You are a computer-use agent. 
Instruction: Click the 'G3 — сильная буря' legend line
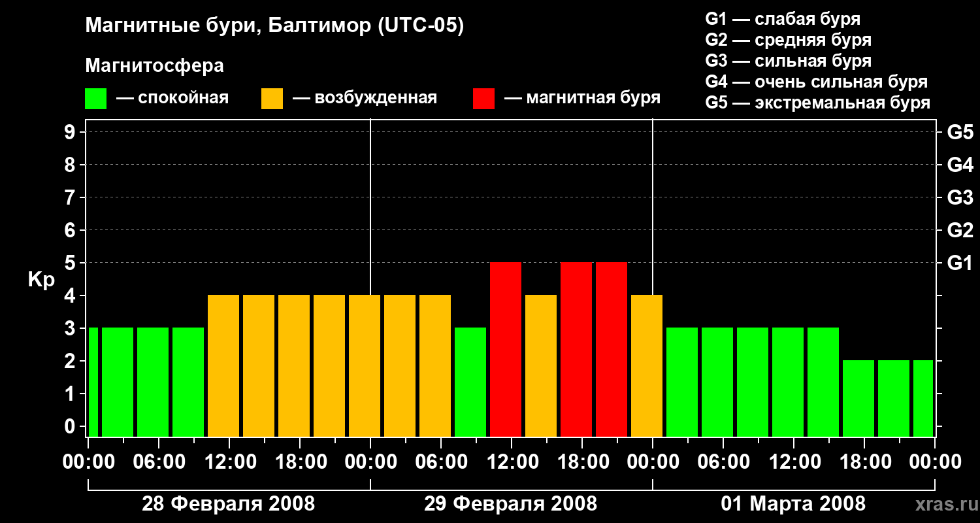pos(788,61)
